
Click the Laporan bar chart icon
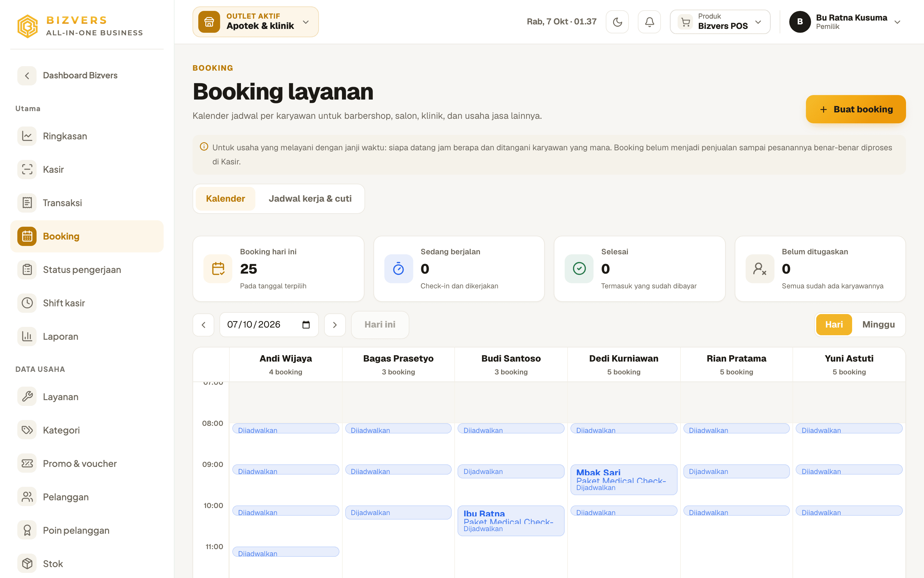click(x=27, y=337)
